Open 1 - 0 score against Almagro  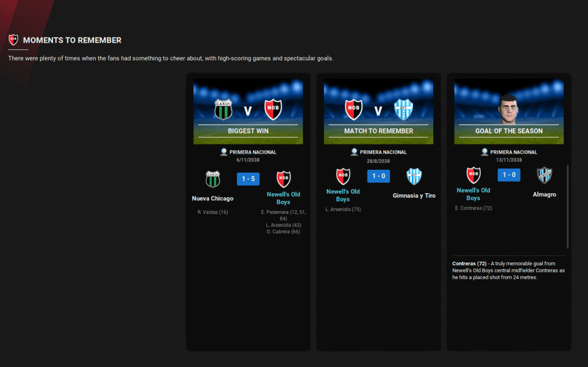(x=509, y=175)
